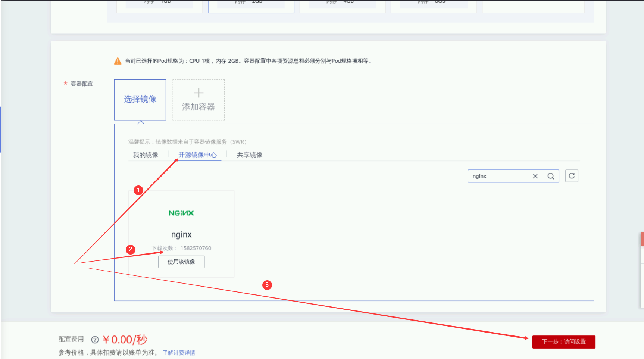Open the pricing help question-mark icon

(95, 340)
